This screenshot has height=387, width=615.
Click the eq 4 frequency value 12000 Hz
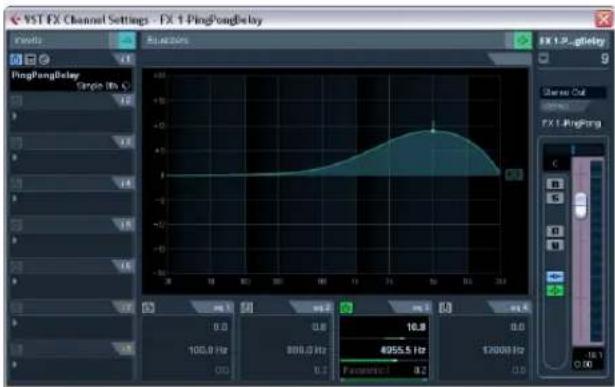503,350
